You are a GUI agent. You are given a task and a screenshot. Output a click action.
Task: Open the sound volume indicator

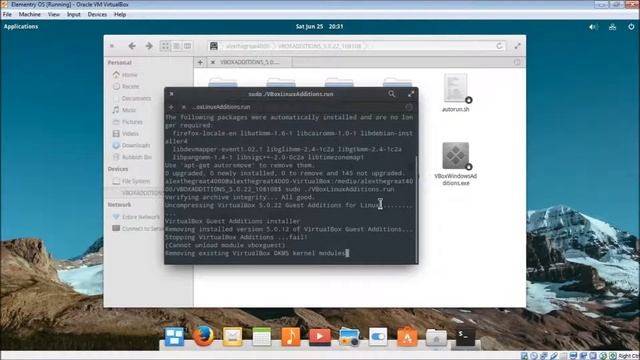point(593,27)
